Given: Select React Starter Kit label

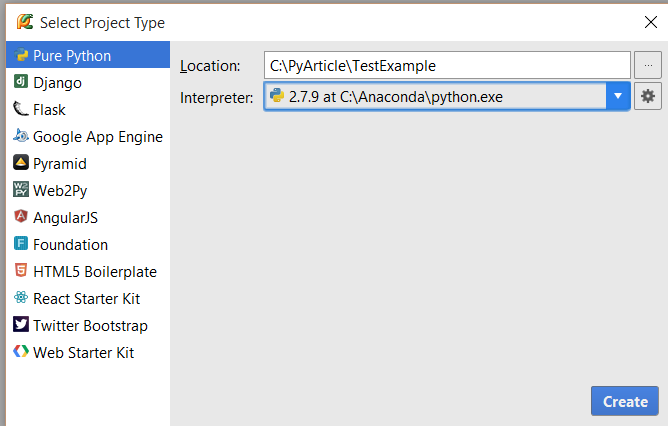Looking at the screenshot, I should point(86,299).
